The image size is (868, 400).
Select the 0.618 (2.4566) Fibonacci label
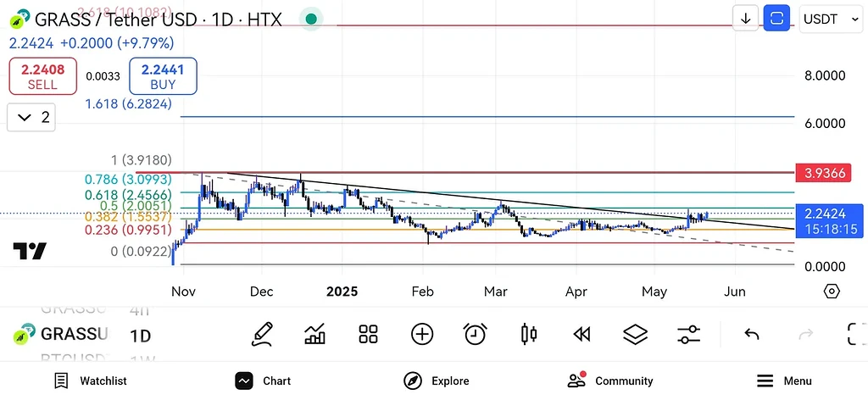coord(128,195)
